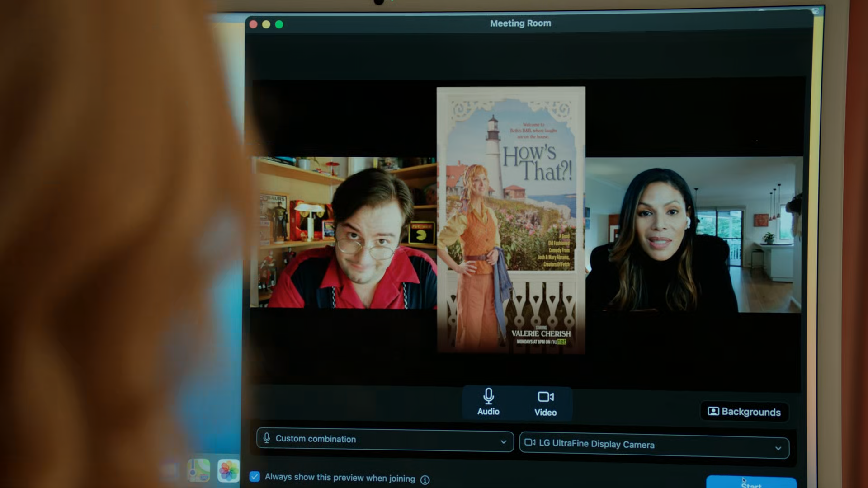Select the How's That?! poster tile
This screenshot has width=868, height=488.
point(511,220)
